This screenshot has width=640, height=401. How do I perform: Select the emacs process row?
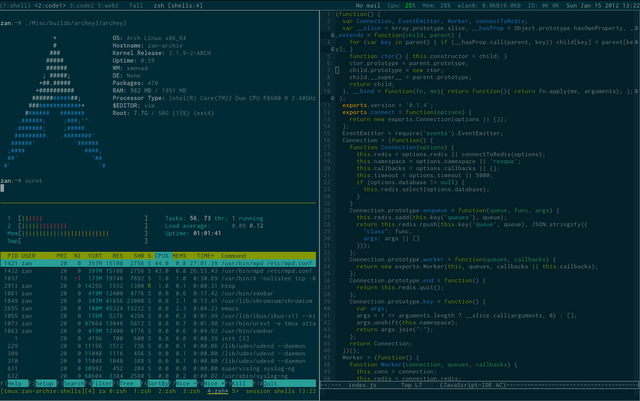coord(158,308)
